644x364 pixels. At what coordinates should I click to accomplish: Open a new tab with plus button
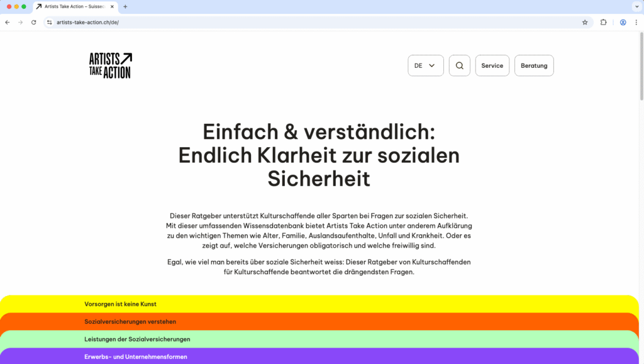(125, 6)
